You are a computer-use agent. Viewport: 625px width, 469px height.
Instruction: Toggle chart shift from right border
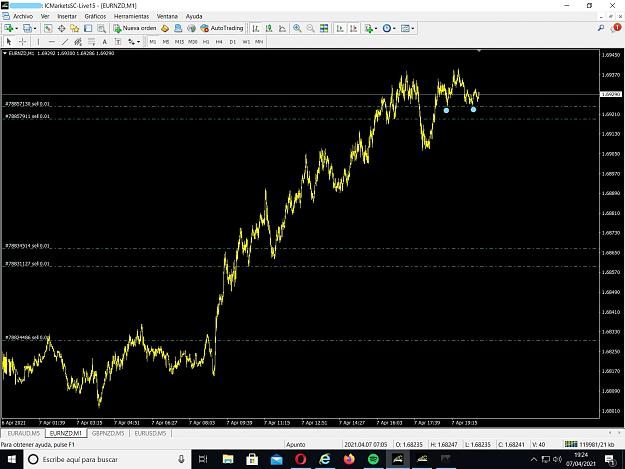[x=353, y=28]
